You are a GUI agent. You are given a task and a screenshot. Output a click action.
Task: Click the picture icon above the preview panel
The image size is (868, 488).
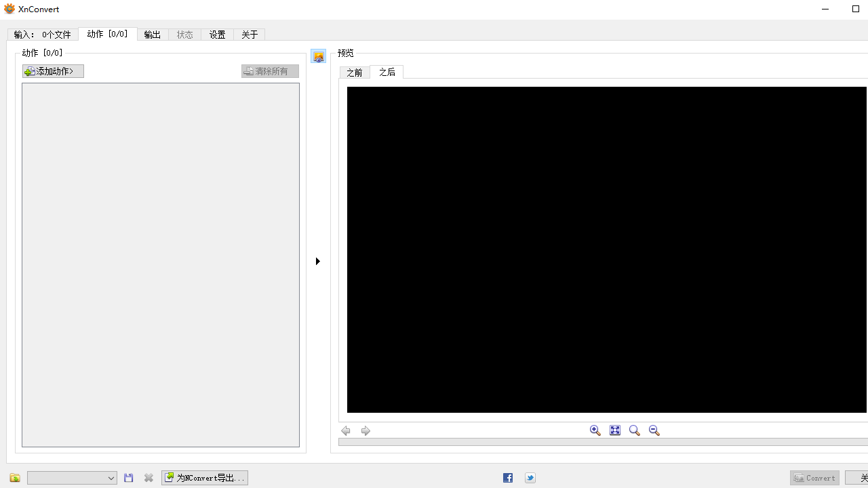[x=318, y=56]
